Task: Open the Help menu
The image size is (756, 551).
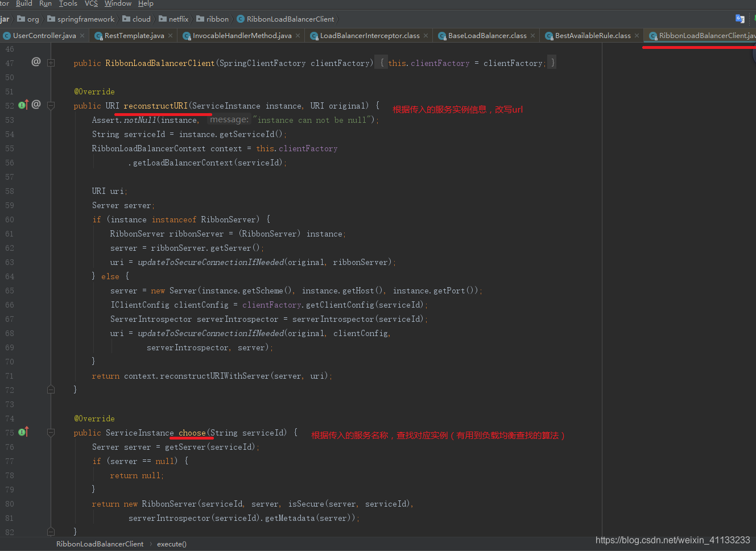Action: pos(146,3)
